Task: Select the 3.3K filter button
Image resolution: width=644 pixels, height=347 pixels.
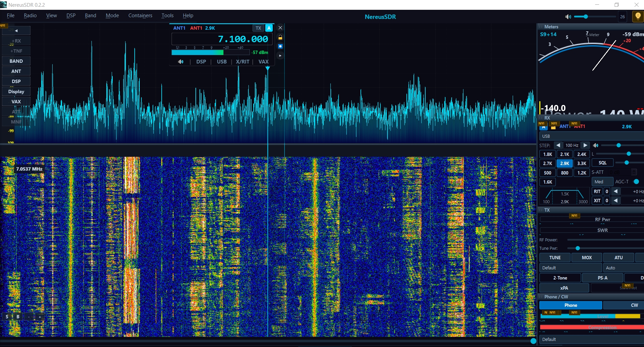Action: coord(582,163)
